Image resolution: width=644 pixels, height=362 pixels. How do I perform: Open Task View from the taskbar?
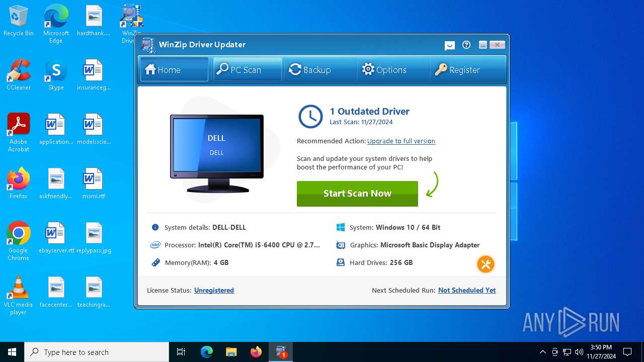point(181,352)
